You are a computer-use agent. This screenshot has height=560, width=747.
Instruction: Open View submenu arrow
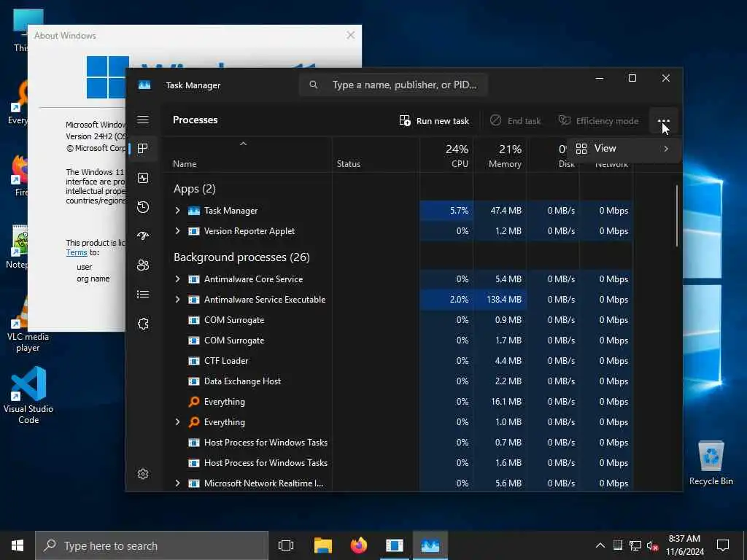[666, 149]
